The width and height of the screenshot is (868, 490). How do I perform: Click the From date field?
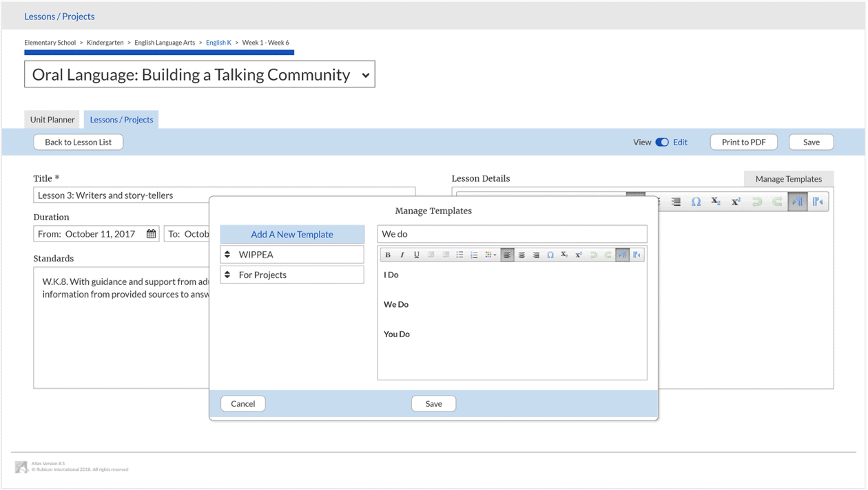96,234
